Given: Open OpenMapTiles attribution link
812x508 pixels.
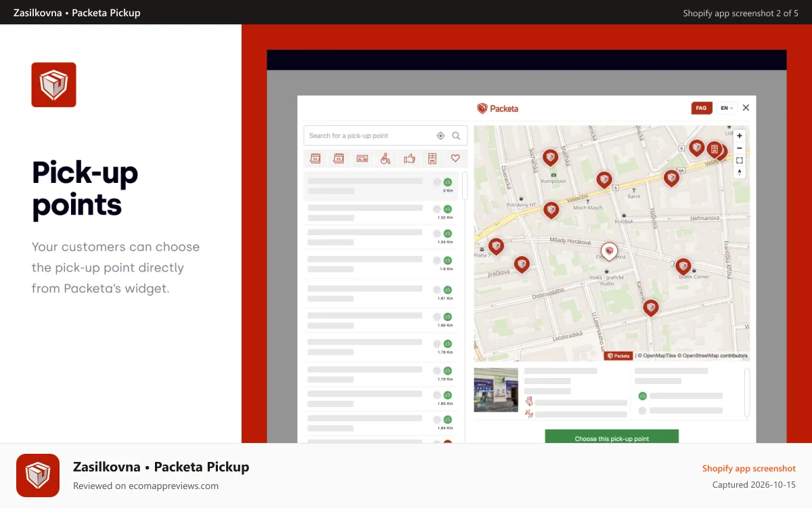Looking at the screenshot, I should [x=658, y=356].
